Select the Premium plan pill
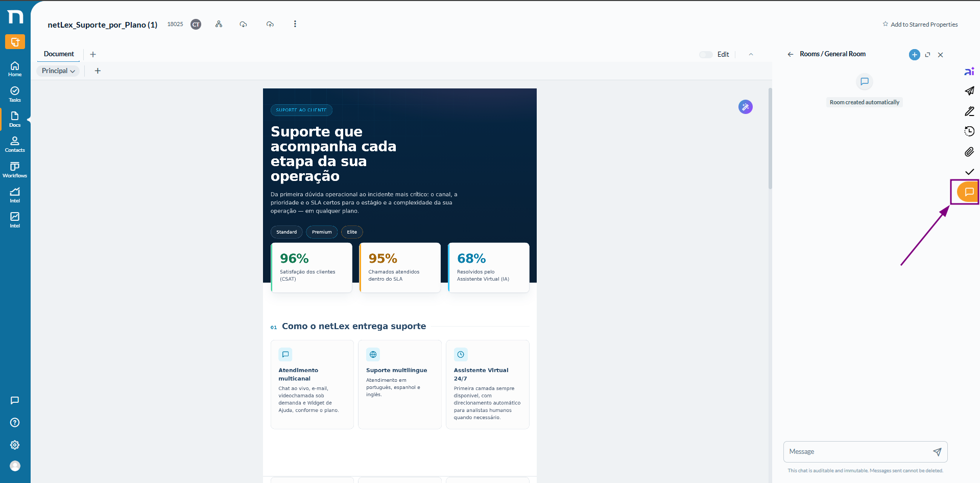Viewport: 980px width, 483px height. (322, 232)
